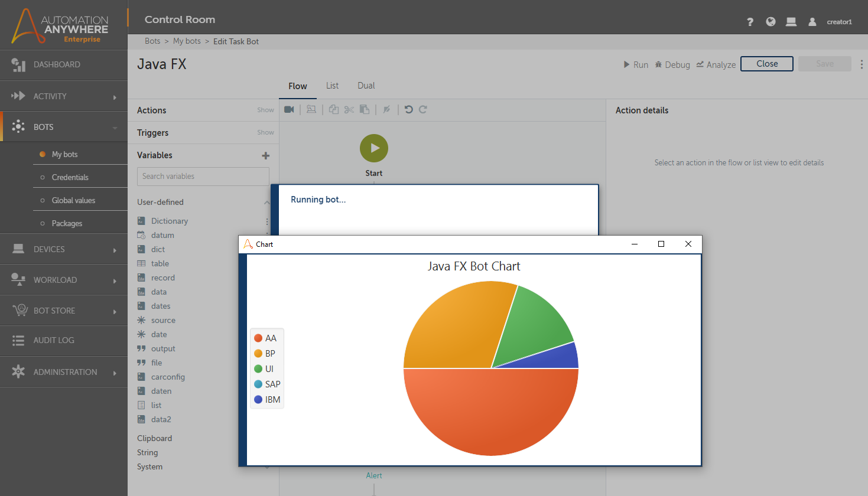This screenshot has width=868, height=496.
Task: Open help via the question mark icon
Action: (750, 22)
